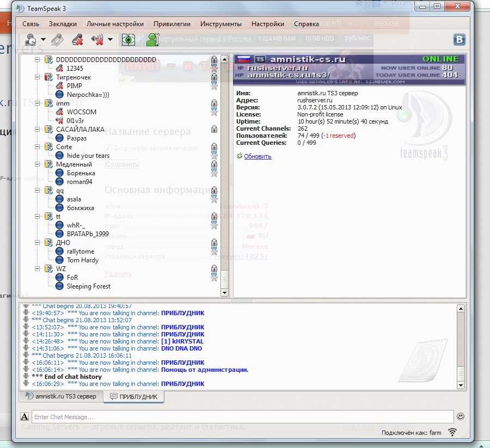Click the padlock icon on the imm channel
This screenshot has width=490, height=448.
[214, 103]
